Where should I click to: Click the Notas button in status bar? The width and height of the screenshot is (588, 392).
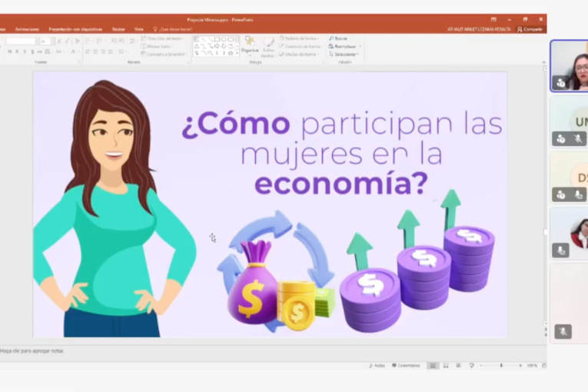(377, 366)
